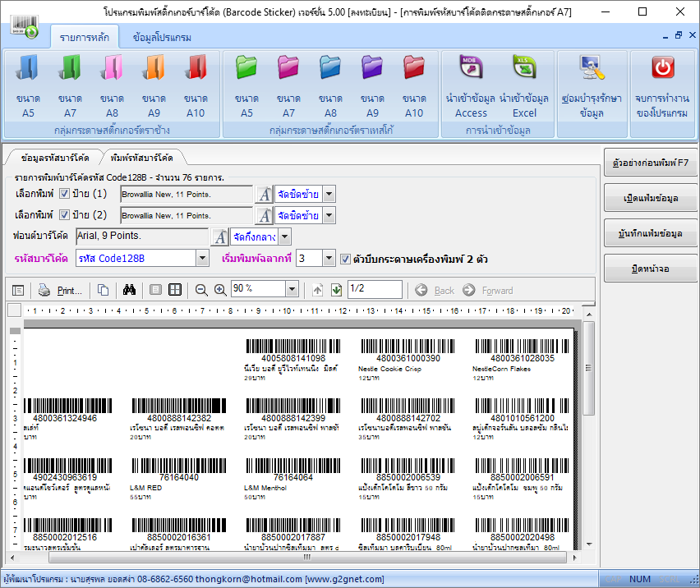Viewport: 700px width, 588px height.
Task: Click the preview horizontal scrollbar thumb
Action: coord(307,558)
